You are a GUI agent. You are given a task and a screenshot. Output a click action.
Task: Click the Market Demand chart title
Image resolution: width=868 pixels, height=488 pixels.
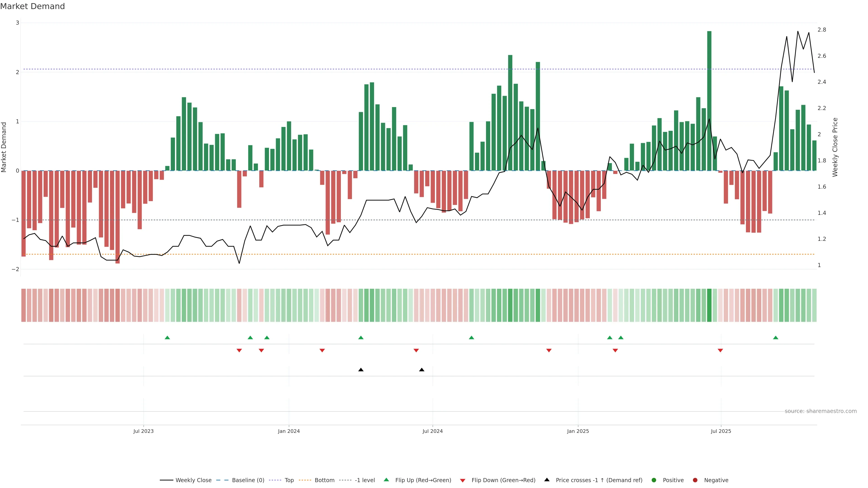point(33,6)
